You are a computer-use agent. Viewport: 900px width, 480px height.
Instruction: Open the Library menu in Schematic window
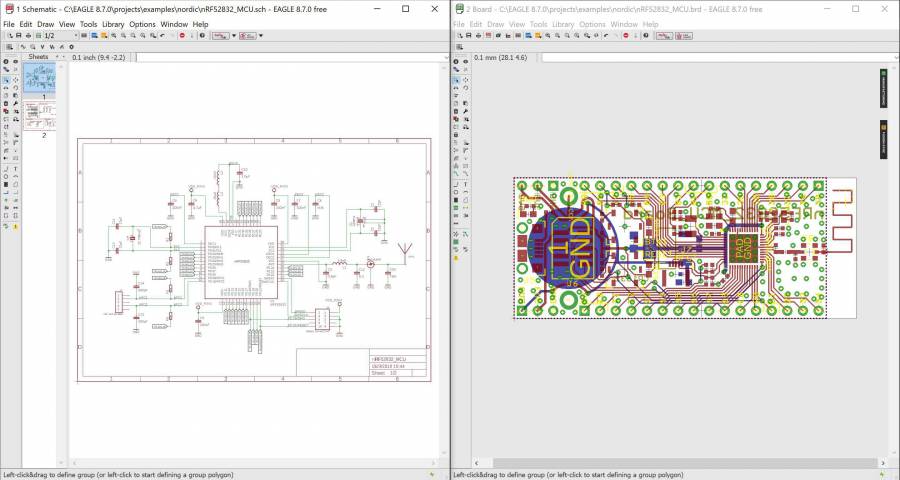(x=114, y=24)
